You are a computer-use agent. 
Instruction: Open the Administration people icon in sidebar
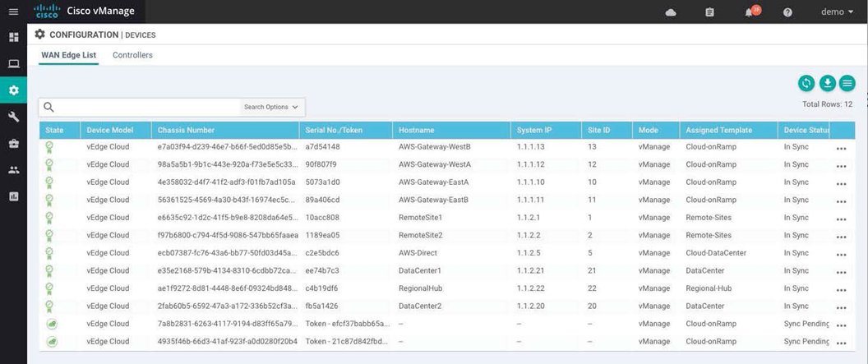[x=13, y=170]
